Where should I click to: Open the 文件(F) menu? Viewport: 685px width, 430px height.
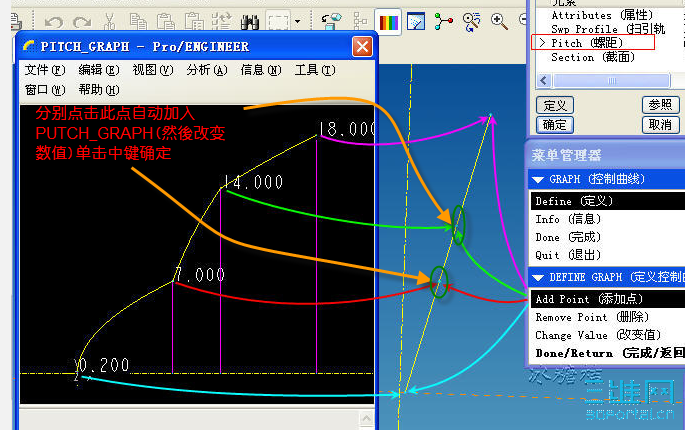[45, 70]
